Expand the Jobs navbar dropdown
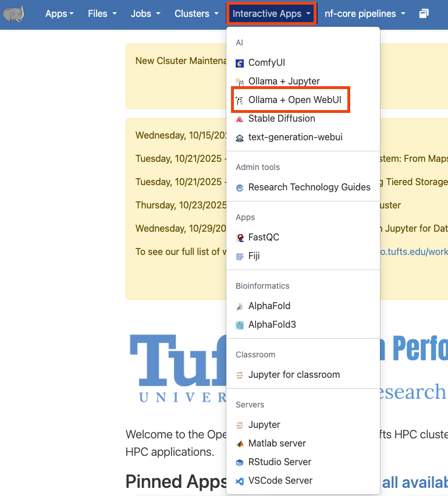Image resolution: width=448 pixels, height=496 pixels. [145, 13]
